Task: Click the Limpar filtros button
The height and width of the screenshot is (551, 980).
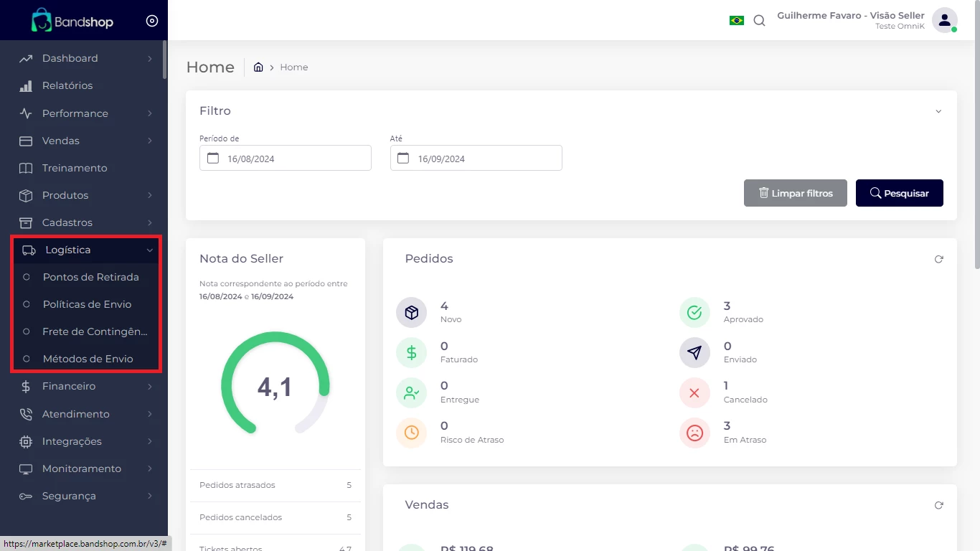Action: [795, 193]
